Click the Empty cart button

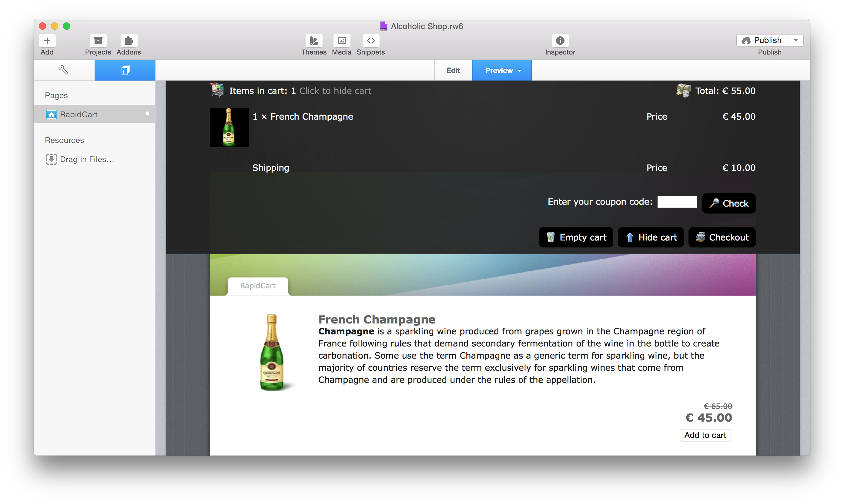tap(576, 237)
